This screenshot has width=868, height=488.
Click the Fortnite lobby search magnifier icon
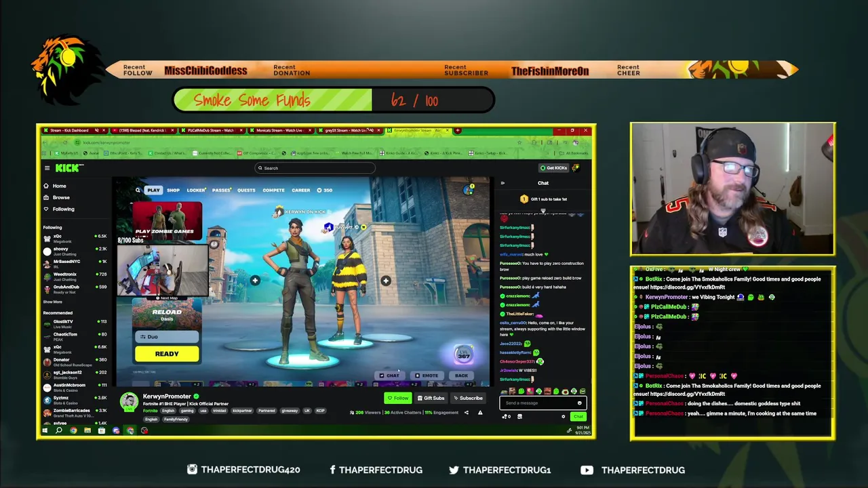click(x=138, y=190)
